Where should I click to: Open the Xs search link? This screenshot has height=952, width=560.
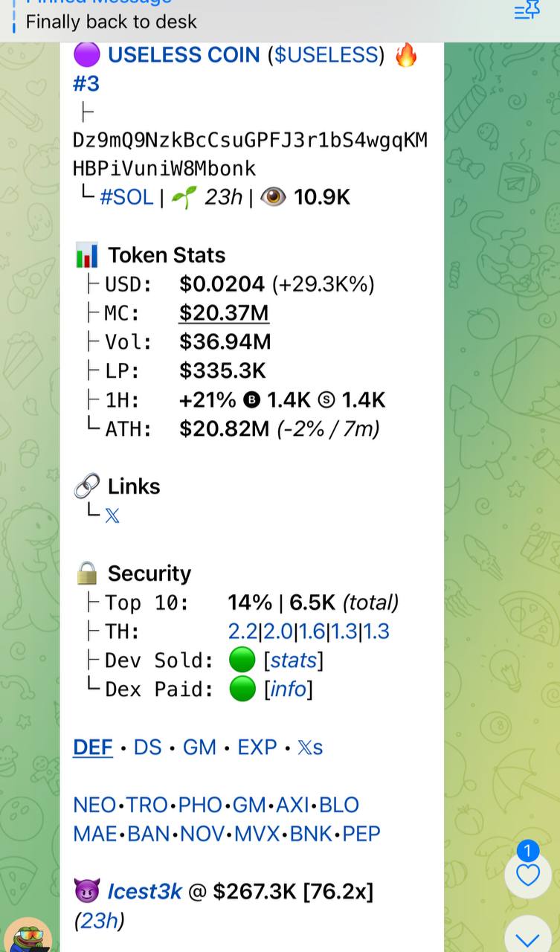tap(310, 747)
